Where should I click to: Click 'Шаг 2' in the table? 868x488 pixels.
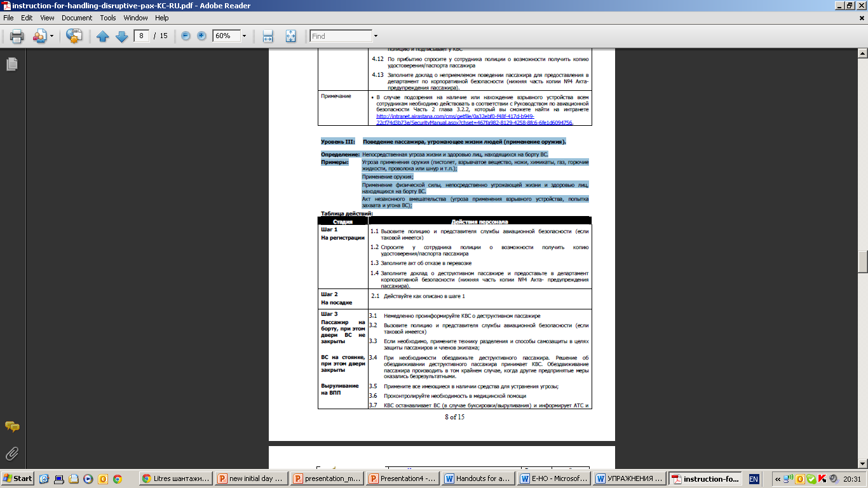point(330,294)
